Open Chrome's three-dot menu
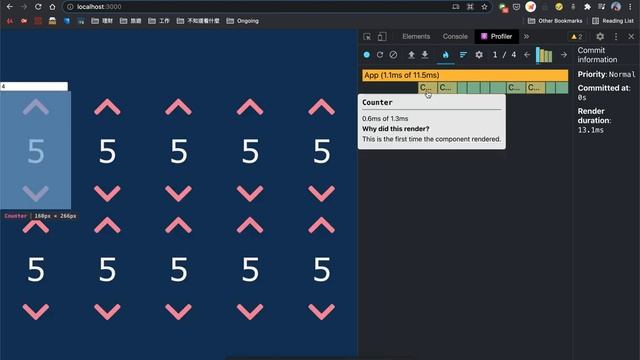640x360 pixels. coord(631,7)
